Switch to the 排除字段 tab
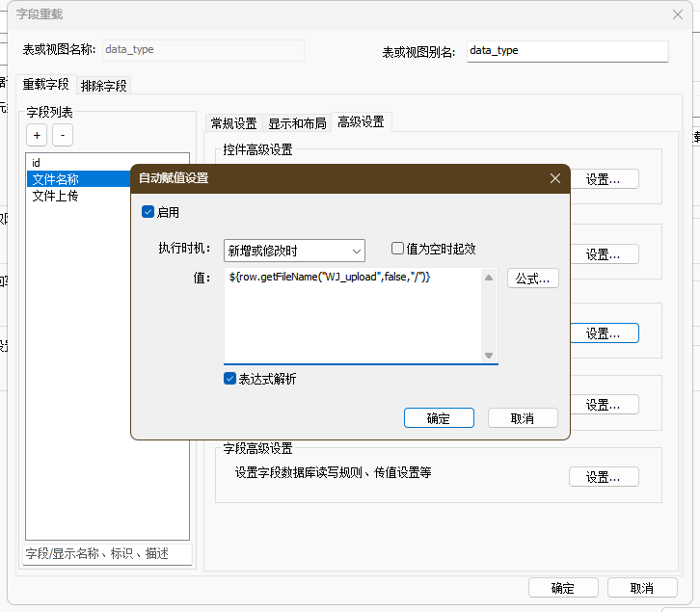The image size is (700, 612). 104,85
